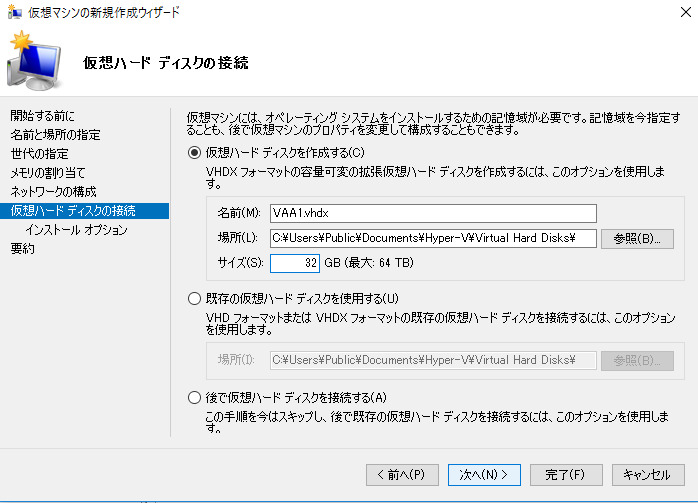Go to ネットワークの構成 step
The width and height of the screenshot is (698, 503).
click(53, 191)
